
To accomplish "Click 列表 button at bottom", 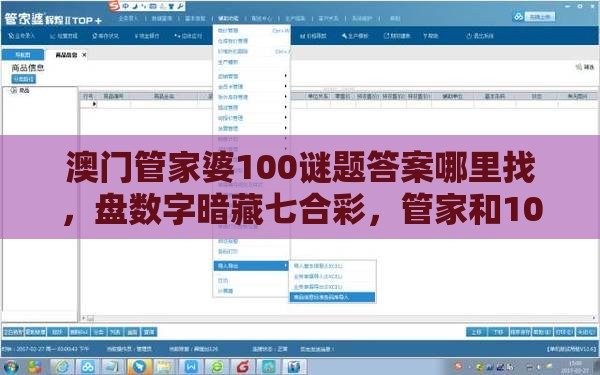I will (x=115, y=332).
